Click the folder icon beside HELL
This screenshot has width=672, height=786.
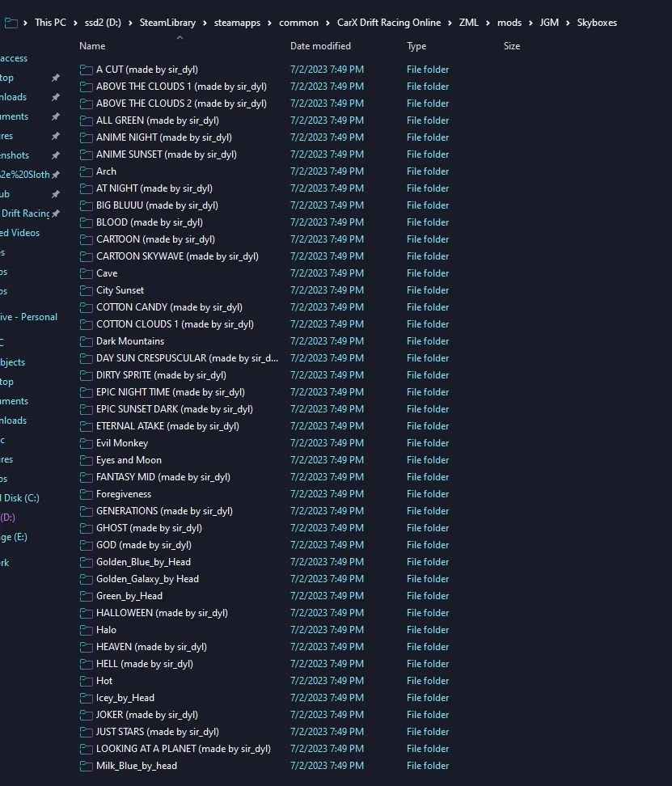point(87,664)
